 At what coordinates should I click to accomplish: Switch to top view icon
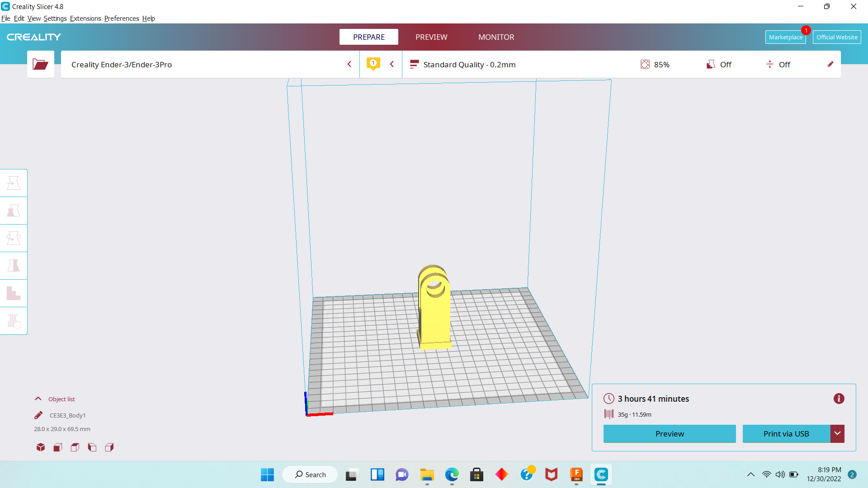coord(75,447)
